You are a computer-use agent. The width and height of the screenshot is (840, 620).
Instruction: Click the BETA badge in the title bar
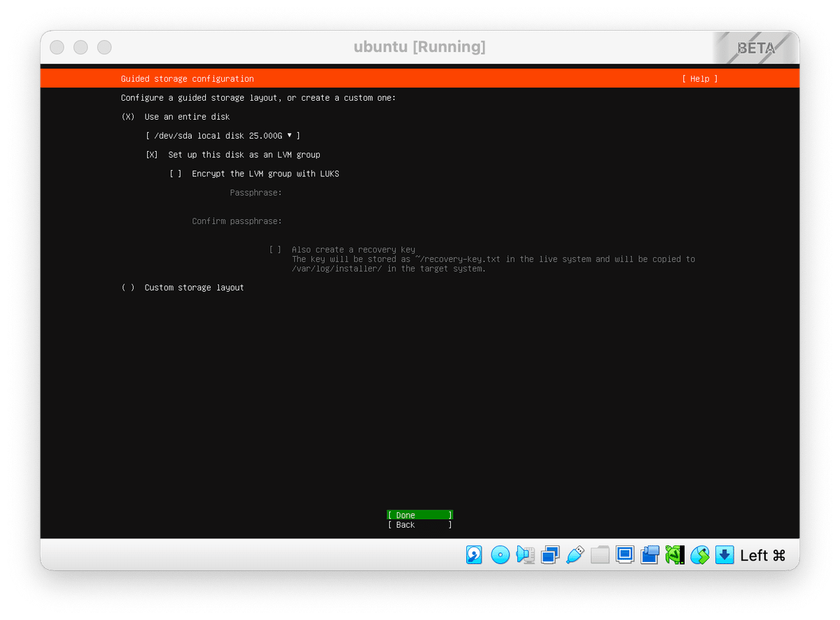[755, 48]
